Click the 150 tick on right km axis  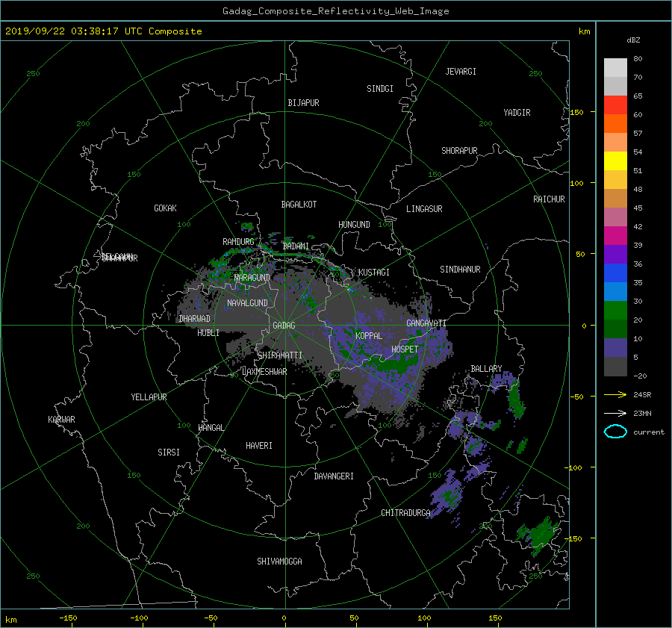pos(577,112)
